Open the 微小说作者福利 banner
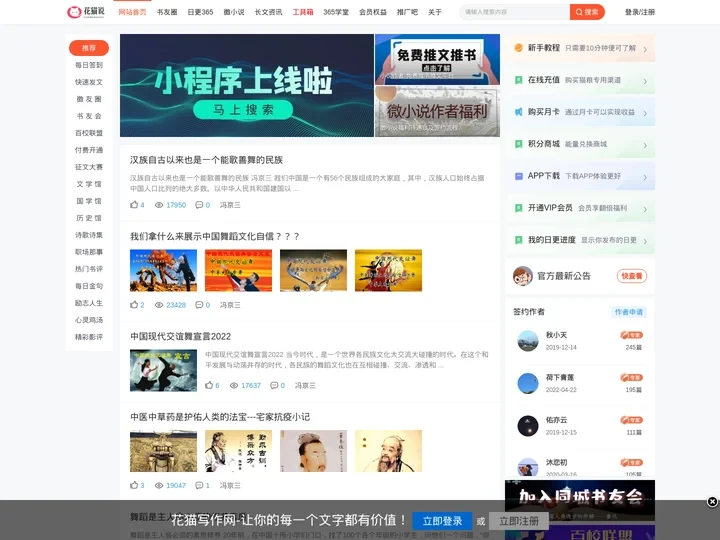 tap(437, 112)
